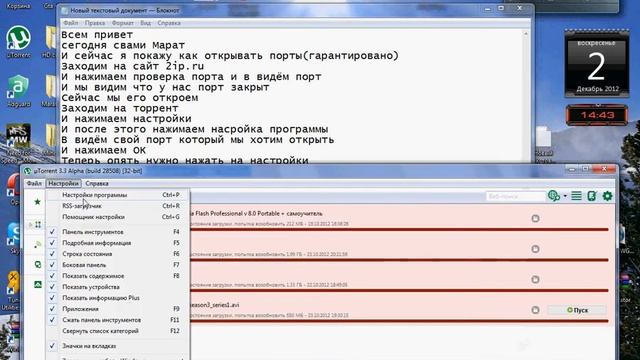
Task: Click the web search globe icon
Action: [x=553, y=196]
